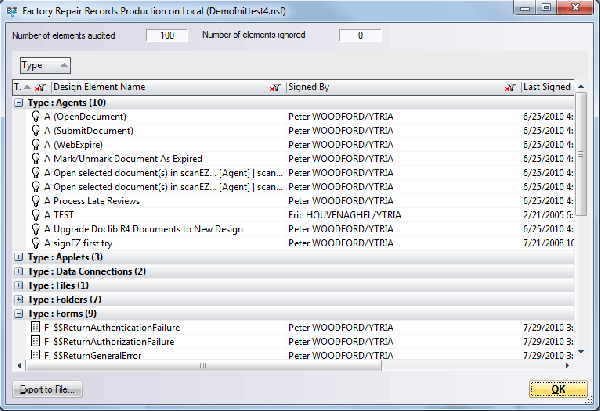Click Last Signed date for signEZ first try
Screen dimensions: 600x411
coord(548,243)
